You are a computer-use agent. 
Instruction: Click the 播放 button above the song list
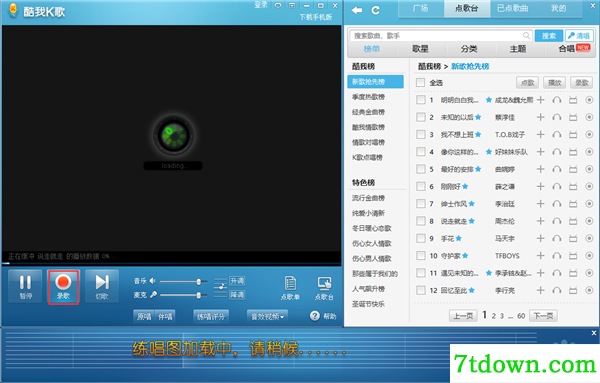click(554, 83)
